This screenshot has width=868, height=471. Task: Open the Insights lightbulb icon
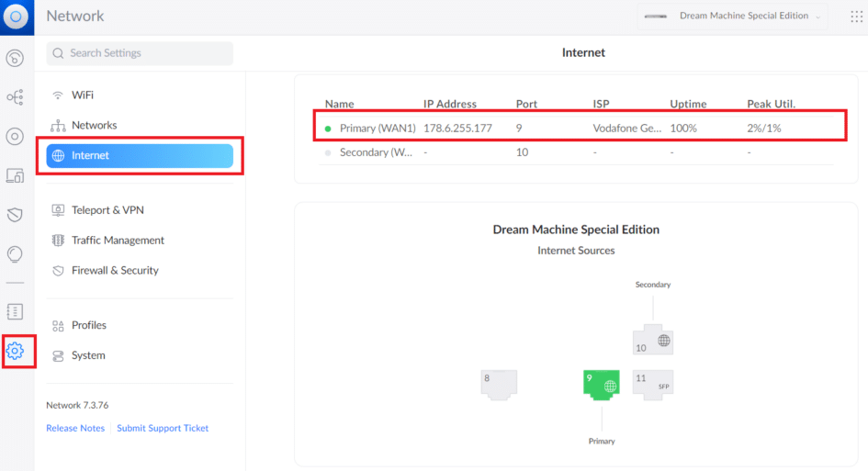[15, 253]
